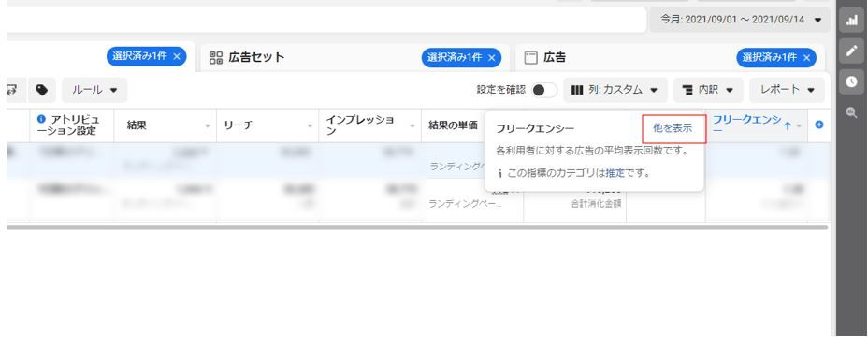The width and height of the screenshot is (868, 337).
Task: Click the 合計消化金額 text
Action: coord(596,203)
